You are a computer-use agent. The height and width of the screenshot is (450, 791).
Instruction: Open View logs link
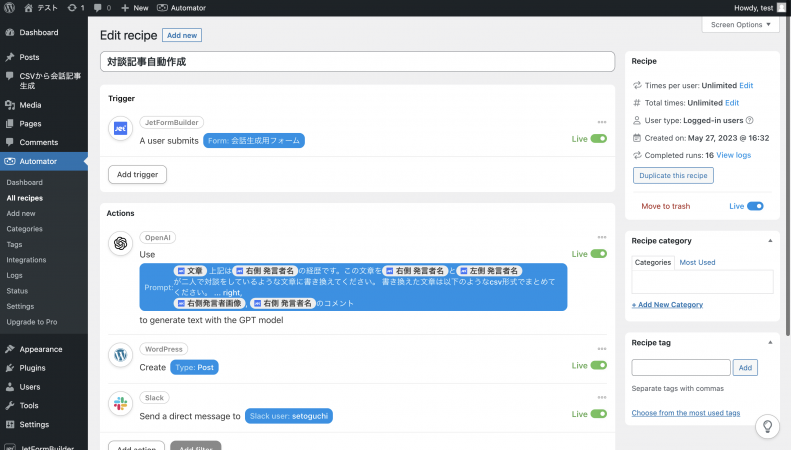tap(733, 155)
